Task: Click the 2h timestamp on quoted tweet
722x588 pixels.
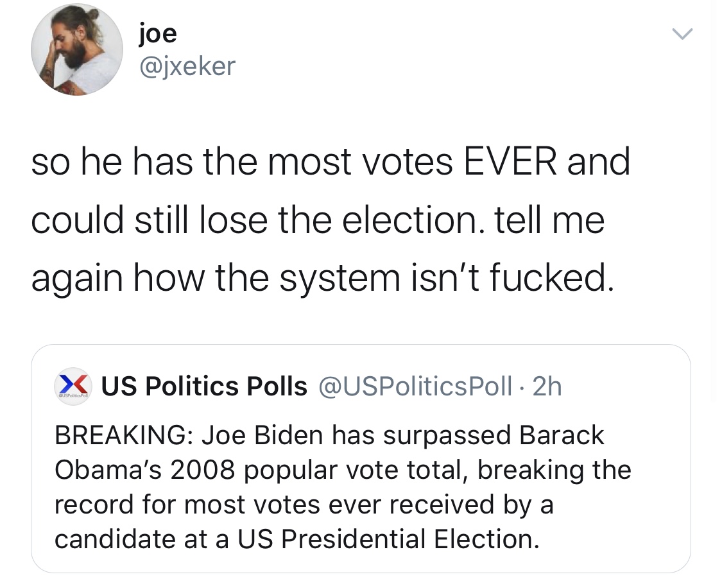Action: pos(547,386)
